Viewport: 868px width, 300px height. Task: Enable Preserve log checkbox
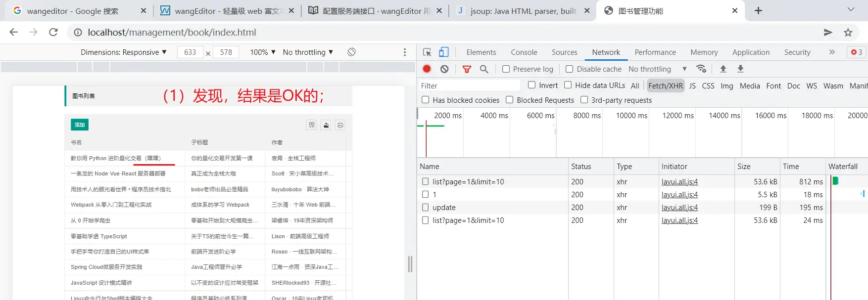pos(506,69)
